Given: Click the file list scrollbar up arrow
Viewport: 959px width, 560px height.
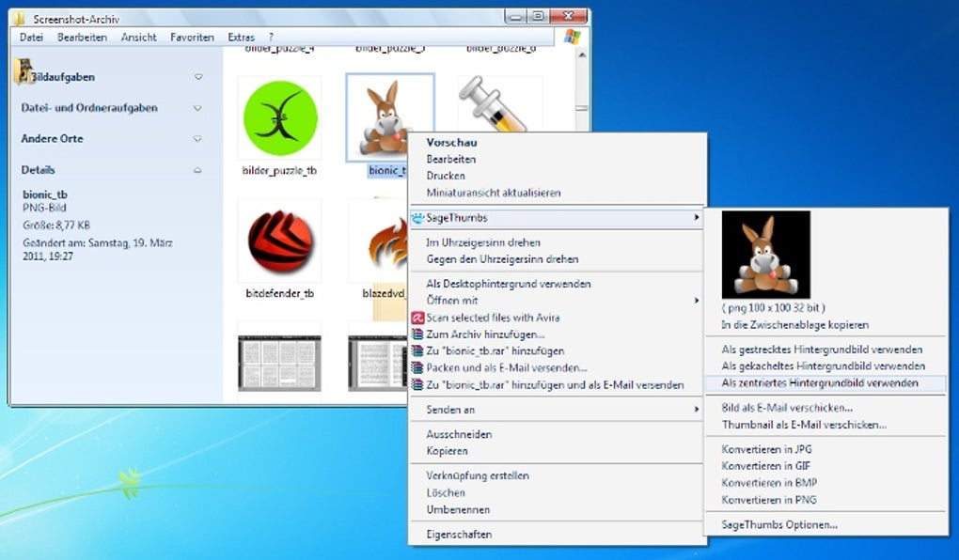Looking at the screenshot, I should [582, 55].
